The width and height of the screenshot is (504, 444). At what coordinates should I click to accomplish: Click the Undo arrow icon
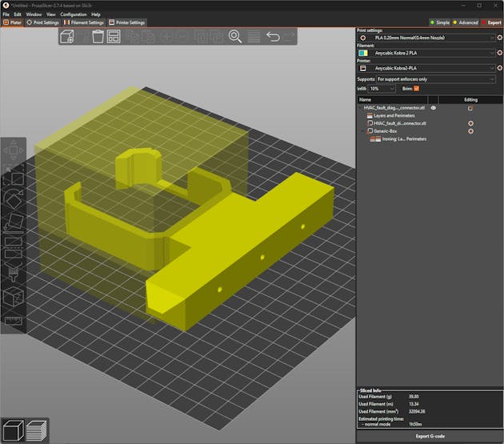click(x=273, y=37)
